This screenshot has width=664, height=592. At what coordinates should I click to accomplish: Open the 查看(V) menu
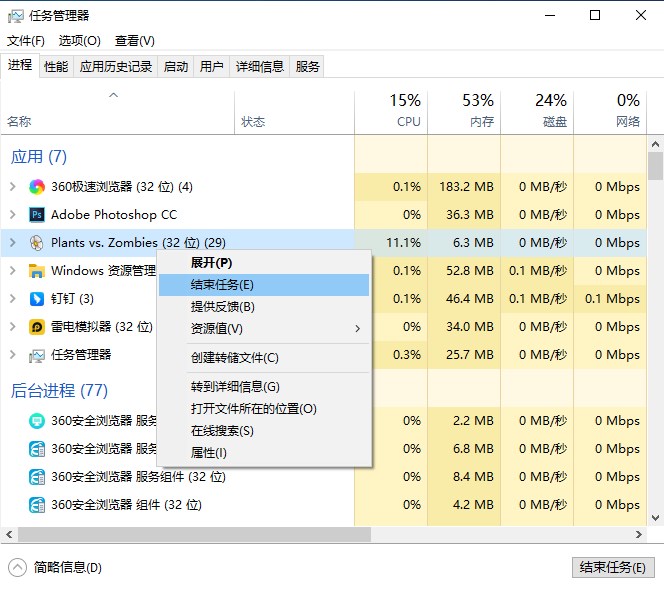click(135, 41)
